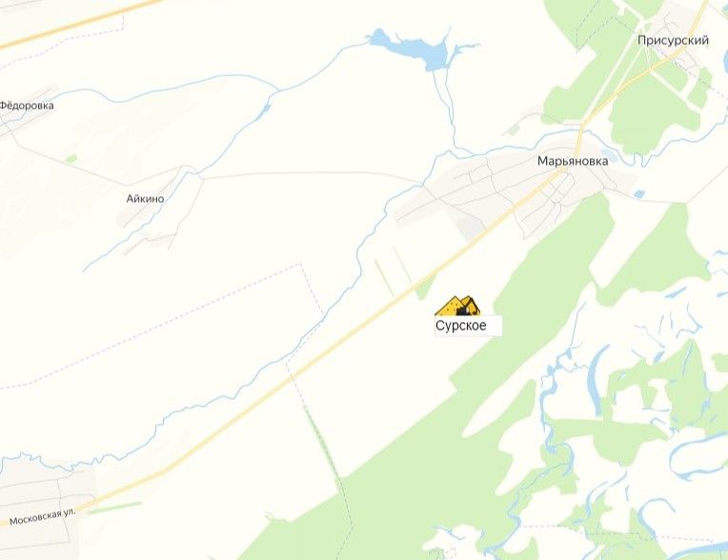Click the Марьяновка village label
728x560 pixels.
tap(573, 162)
